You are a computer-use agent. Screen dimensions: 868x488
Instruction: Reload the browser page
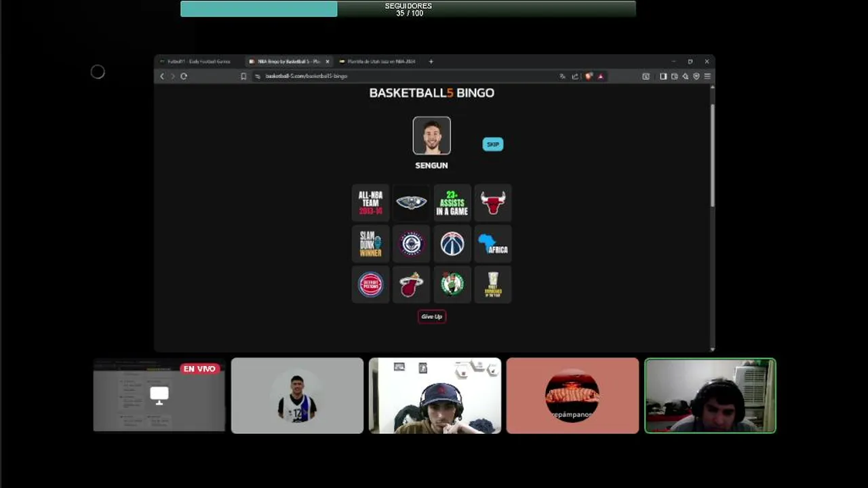pyautogui.click(x=184, y=77)
